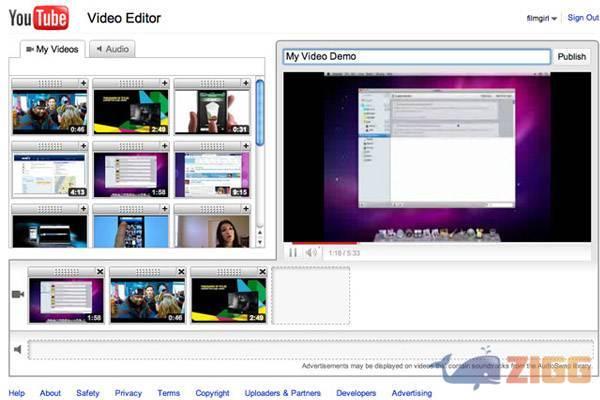The height and width of the screenshot is (400, 600).
Task: Grab the drag handle of timeline 1:58 clip
Action: [x=66, y=272]
